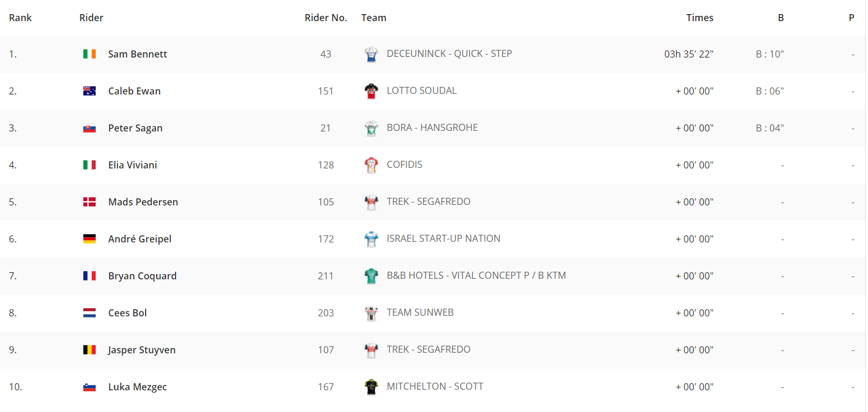Click the Rank column header
The width and height of the screenshot is (868, 412).
[x=21, y=18]
